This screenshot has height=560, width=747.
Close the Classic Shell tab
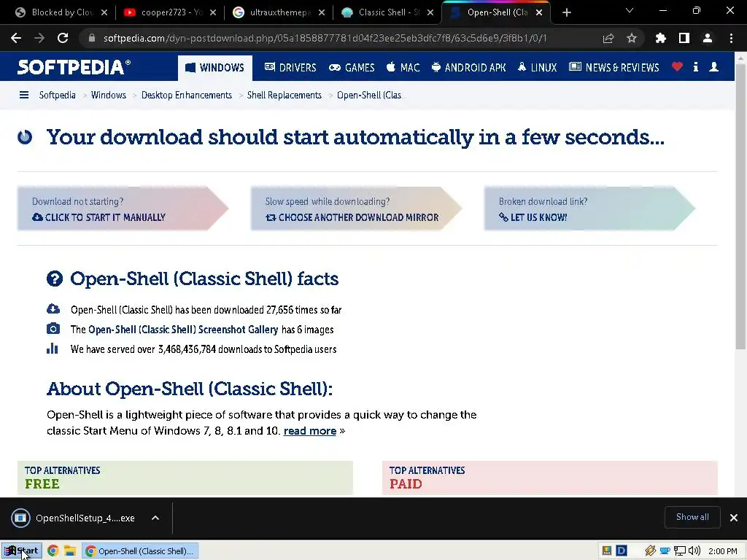click(x=430, y=13)
